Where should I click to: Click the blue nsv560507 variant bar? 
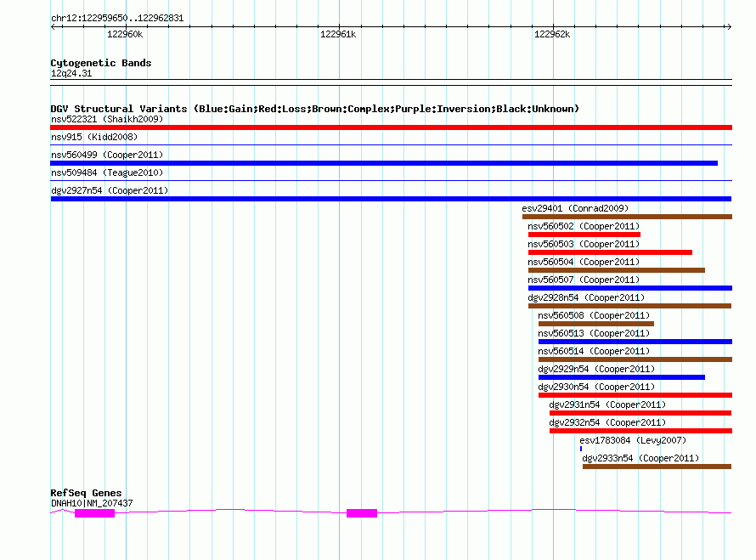point(630,288)
